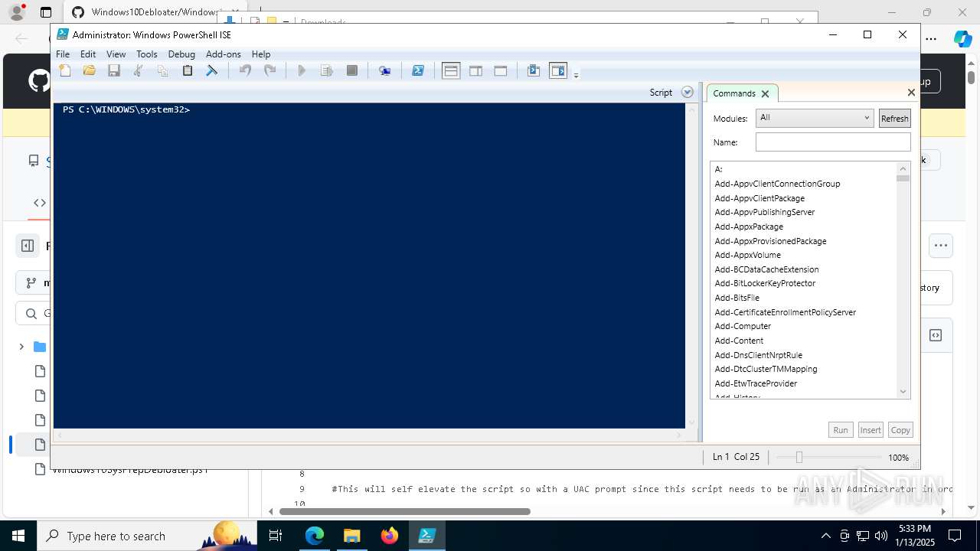980x551 pixels.
Task: Click the Stop Operation square icon
Action: pos(352,70)
